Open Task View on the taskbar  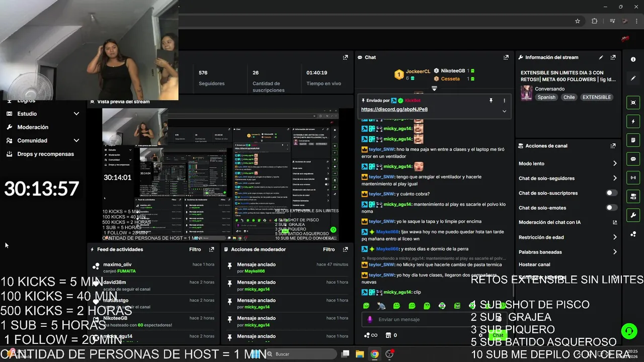click(x=345, y=354)
